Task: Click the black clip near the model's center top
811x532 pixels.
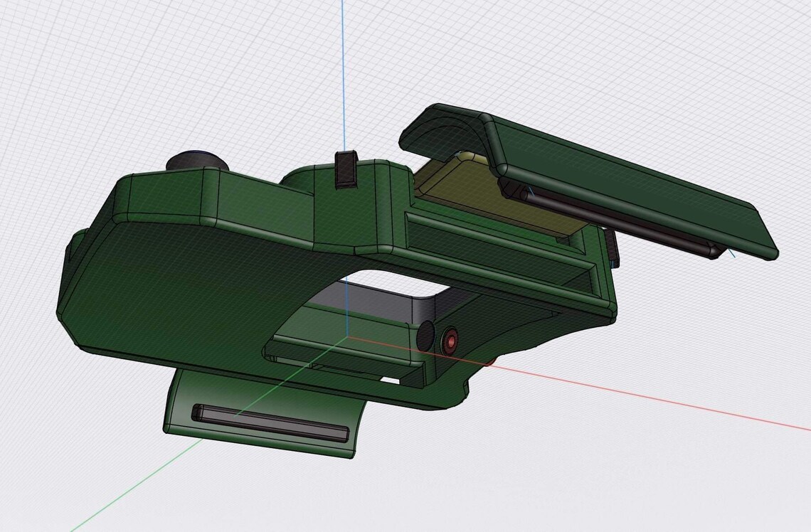Action: coord(344,171)
